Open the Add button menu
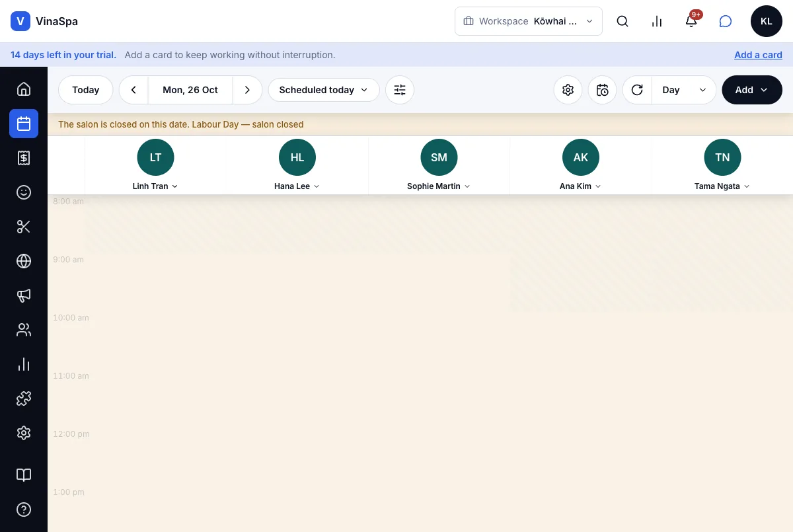Screen dimensions: 793x532 click(x=752, y=90)
